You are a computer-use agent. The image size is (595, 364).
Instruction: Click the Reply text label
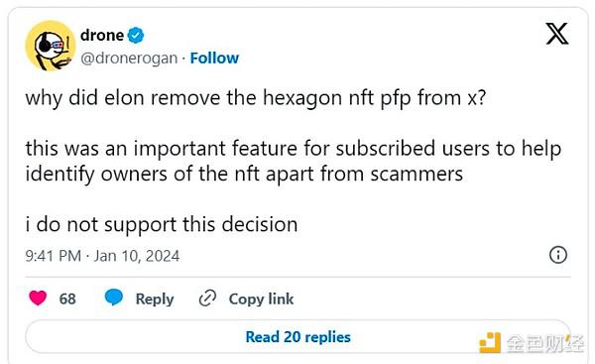155,300
